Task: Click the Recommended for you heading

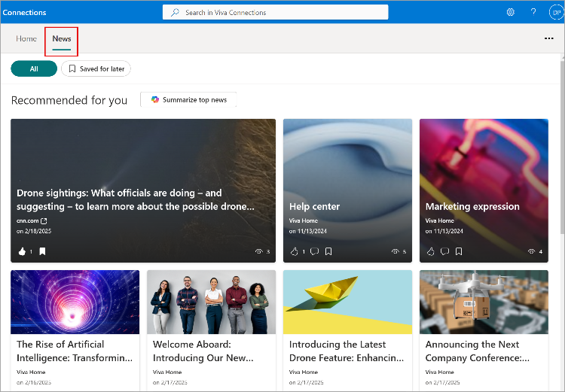Action: [69, 100]
